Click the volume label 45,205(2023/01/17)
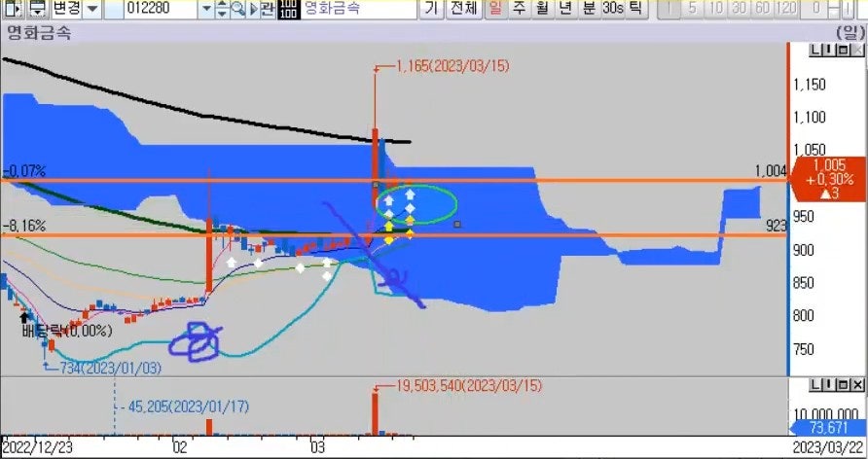 tap(188, 407)
